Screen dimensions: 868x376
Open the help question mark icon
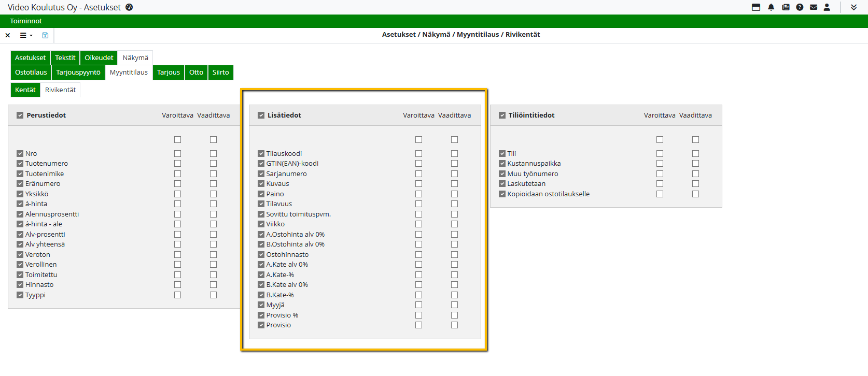(800, 7)
